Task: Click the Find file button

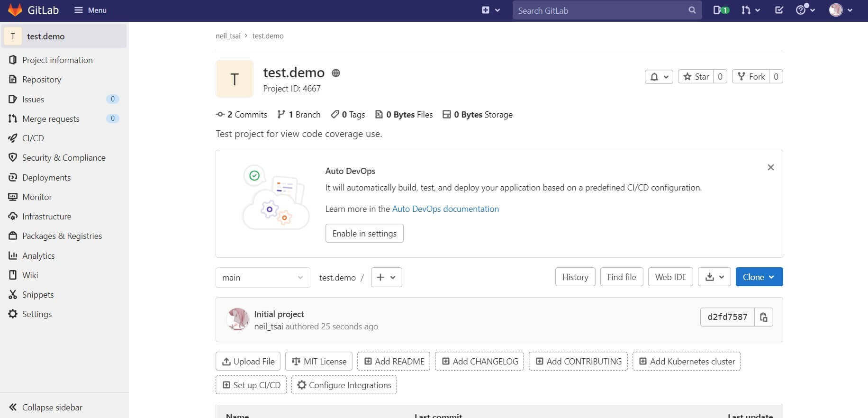Action: [622, 277]
